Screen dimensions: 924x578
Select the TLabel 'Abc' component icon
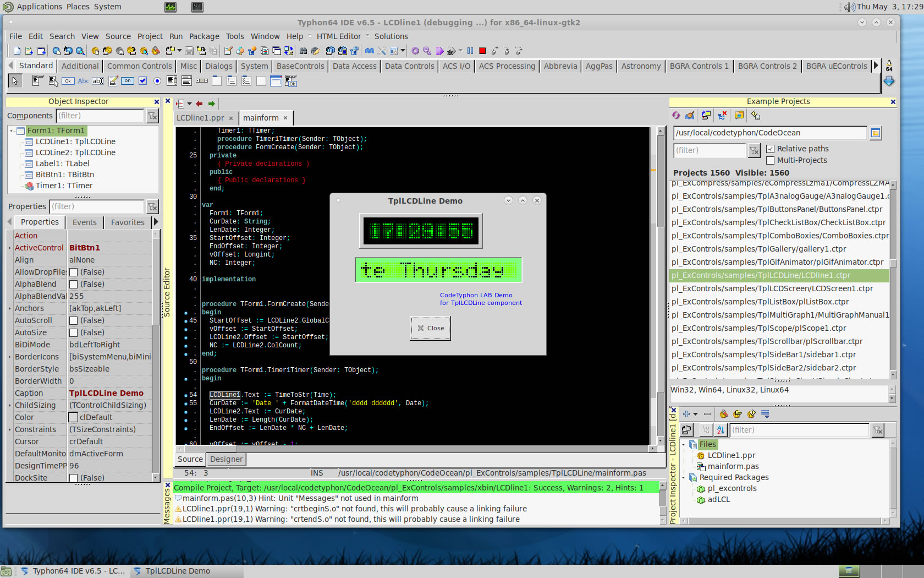83,81
